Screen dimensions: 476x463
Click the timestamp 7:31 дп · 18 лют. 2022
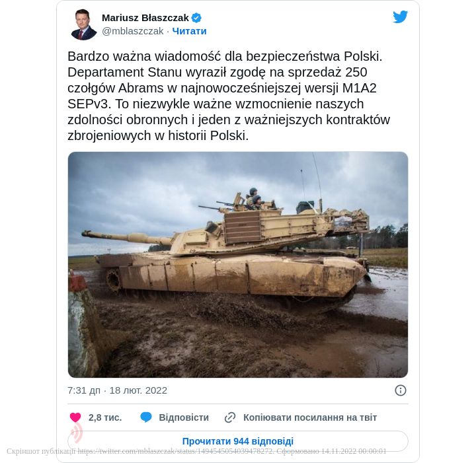coord(117,390)
